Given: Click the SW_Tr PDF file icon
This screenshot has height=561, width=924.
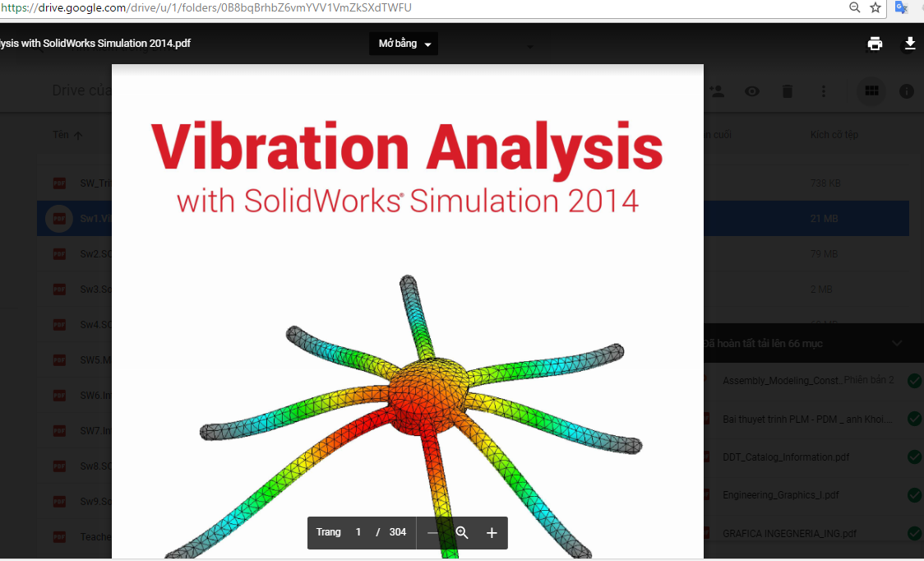Looking at the screenshot, I should [x=59, y=183].
